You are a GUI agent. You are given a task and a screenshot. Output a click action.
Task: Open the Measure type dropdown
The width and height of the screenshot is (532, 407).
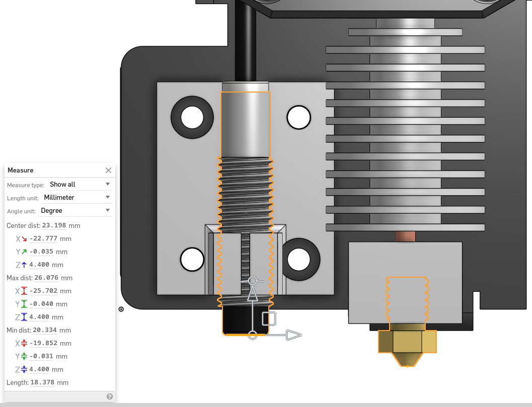(77, 185)
